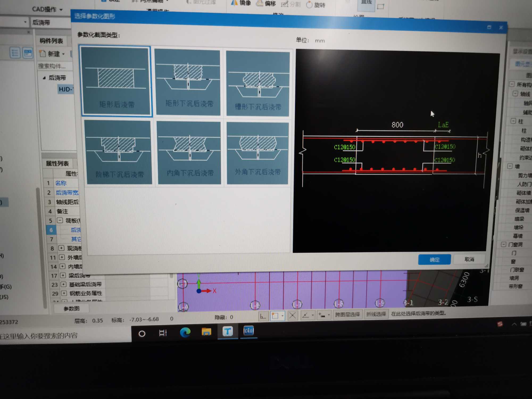
Task: Open Microsoft Edge from the taskbar
Action: (x=185, y=332)
